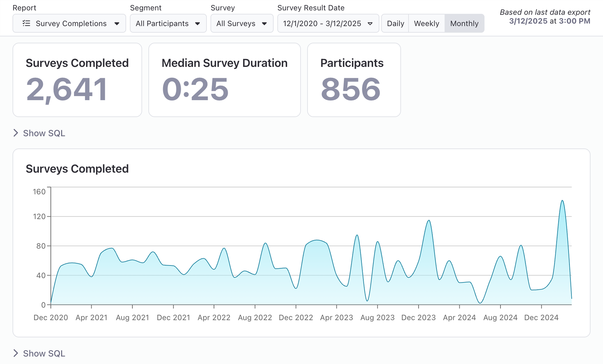Click the Surveys Completed 2,641 card
The image size is (603, 364).
[x=77, y=80]
